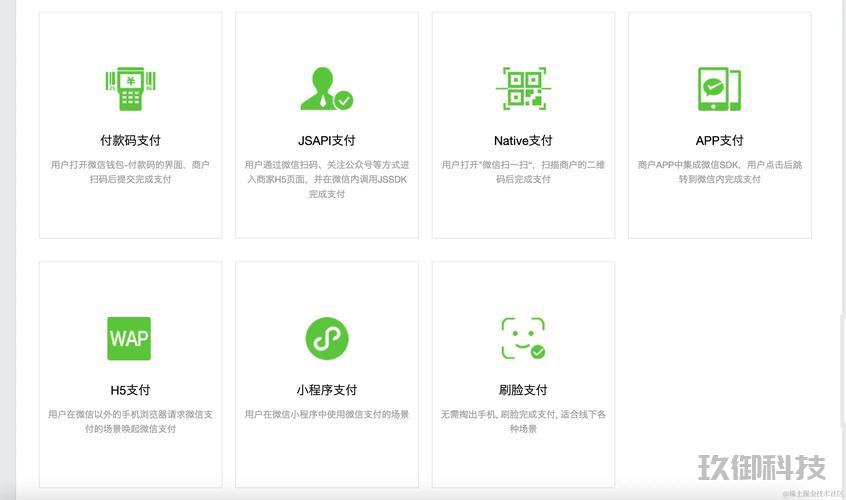Click the Native支付 QR code icon
Image resolution: width=846 pixels, height=500 pixels.
click(523, 89)
